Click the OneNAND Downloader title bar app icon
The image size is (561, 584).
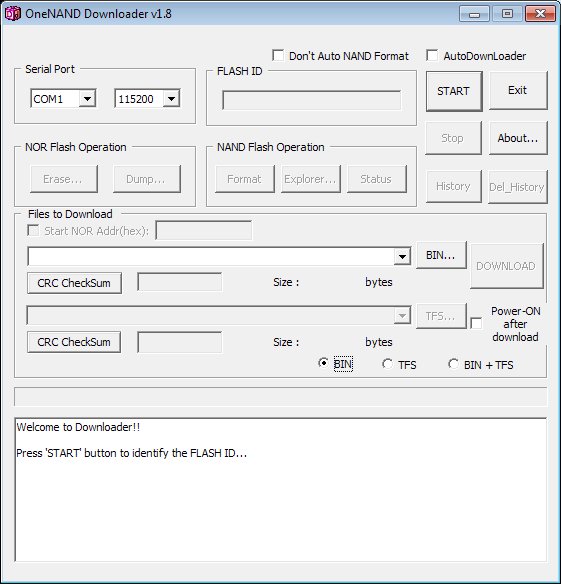[x=12, y=14]
